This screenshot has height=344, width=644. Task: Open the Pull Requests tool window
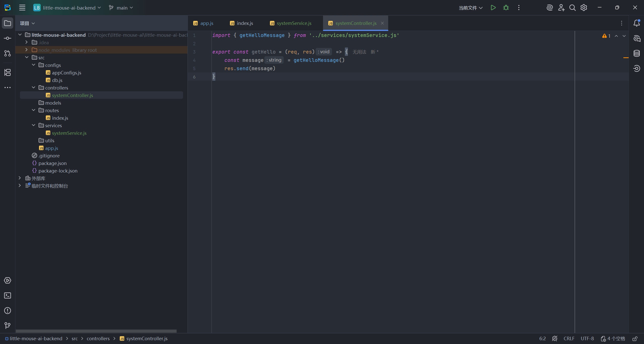8,53
